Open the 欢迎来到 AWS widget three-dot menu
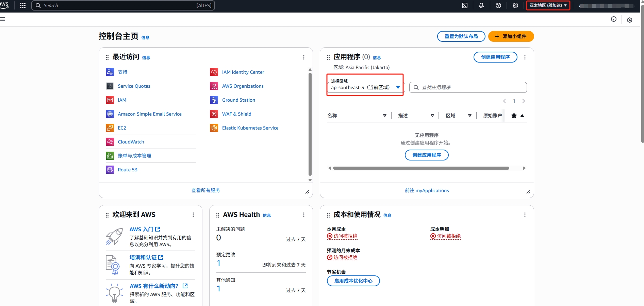This screenshot has height=306, width=644. tap(193, 215)
